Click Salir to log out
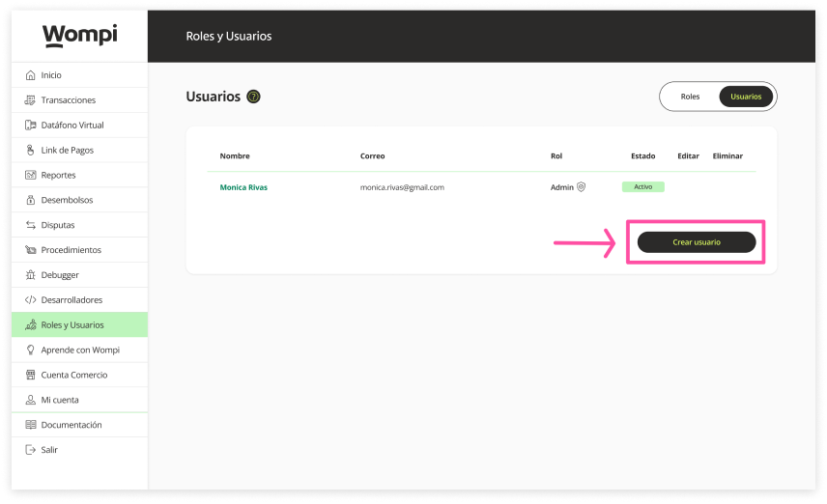Viewport: 827px width, 504px height. (x=49, y=450)
